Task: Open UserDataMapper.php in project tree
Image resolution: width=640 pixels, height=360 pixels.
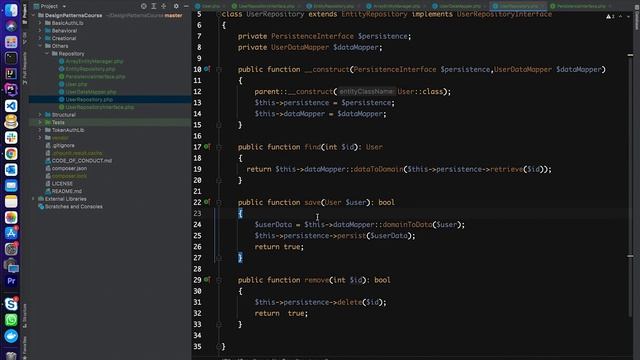Action: coord(91,92)
